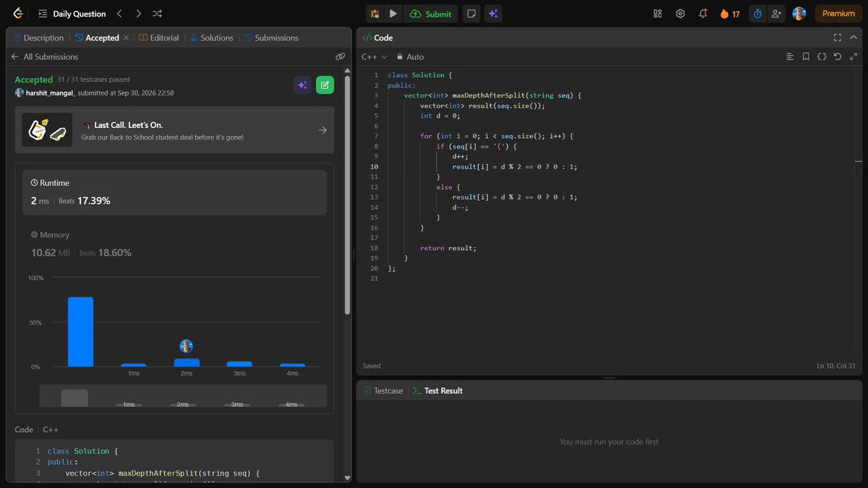Submit the solution

pyautogui.click(x=430, y=14)
